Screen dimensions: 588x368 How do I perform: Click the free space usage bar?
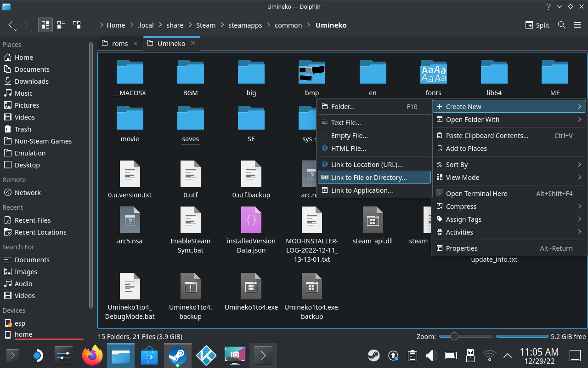point(521,336)
